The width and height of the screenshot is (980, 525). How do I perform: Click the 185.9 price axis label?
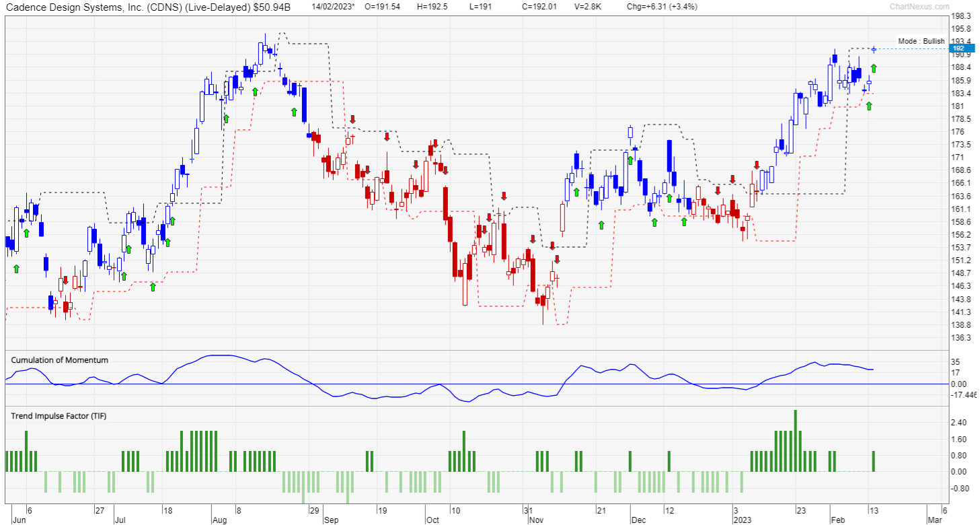click(961, 81)
